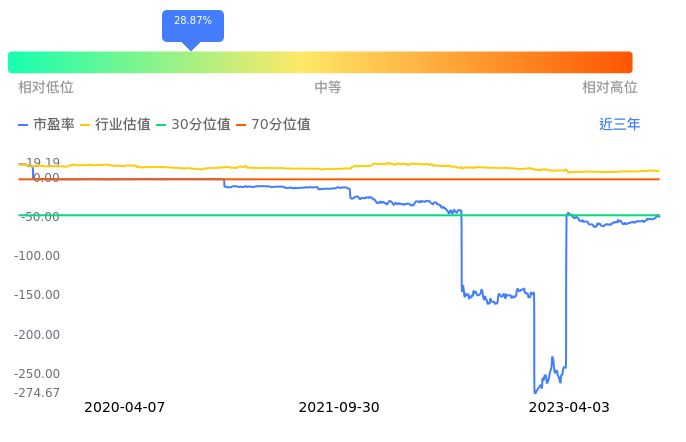Viewport: 686px width, 442px height.
Task: Open the 近三年 time range selector
Action: coord(619,125)
